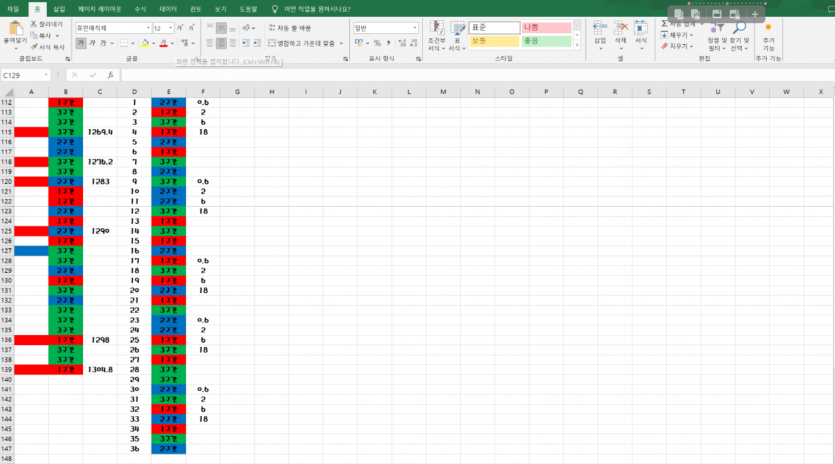
Task: Toggle Underline (가) formatting
Action: [x=103, y=43]
